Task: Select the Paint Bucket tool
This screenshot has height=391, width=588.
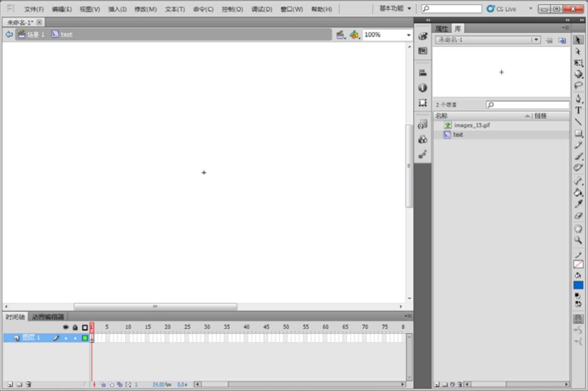Action: 578,192
